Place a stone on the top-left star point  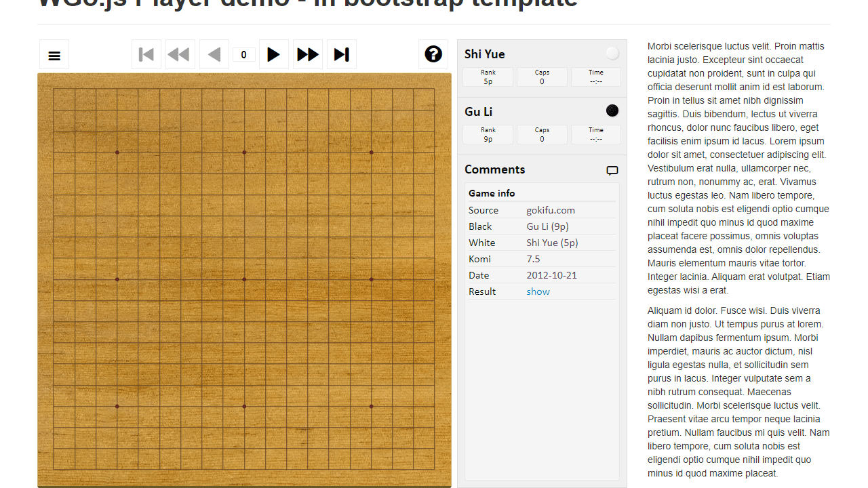pos(117,152)
